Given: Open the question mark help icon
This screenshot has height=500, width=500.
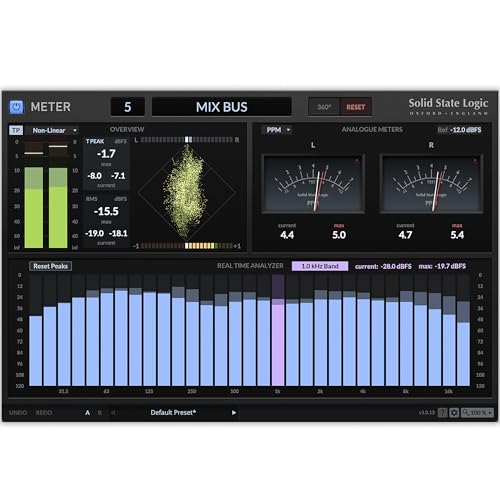Looking at the screenshot, I should pyautogui.click(x=442, y=413).
